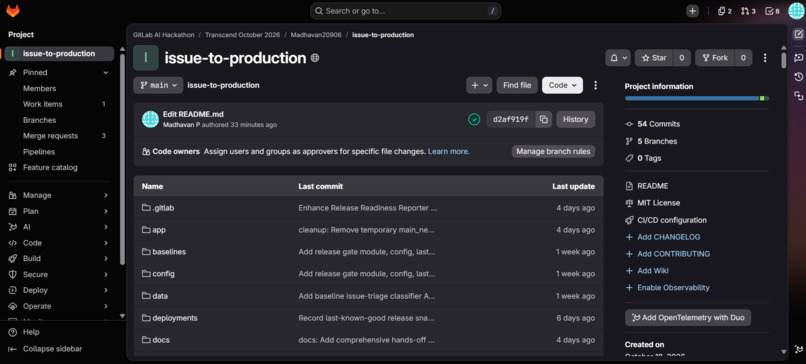Open to-do list counter showing 8
This screenshot has width=806, height=364.
click(x=772, y=11)
